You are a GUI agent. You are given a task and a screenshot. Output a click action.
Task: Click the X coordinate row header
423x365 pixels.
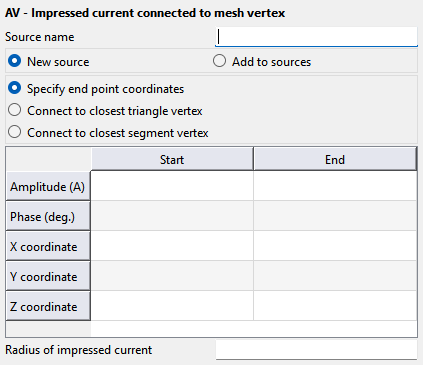click(x=48, y=246)
